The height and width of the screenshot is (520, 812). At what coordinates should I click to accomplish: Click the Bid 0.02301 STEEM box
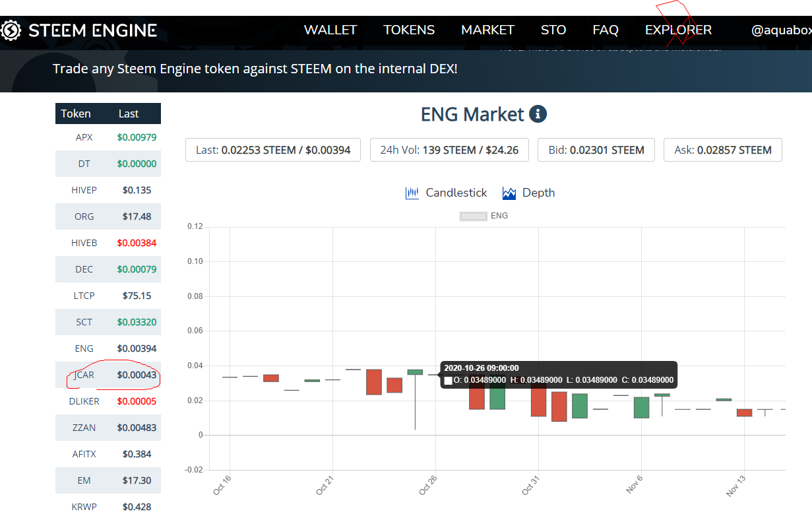pyautogui.click(x=596, y=150)
